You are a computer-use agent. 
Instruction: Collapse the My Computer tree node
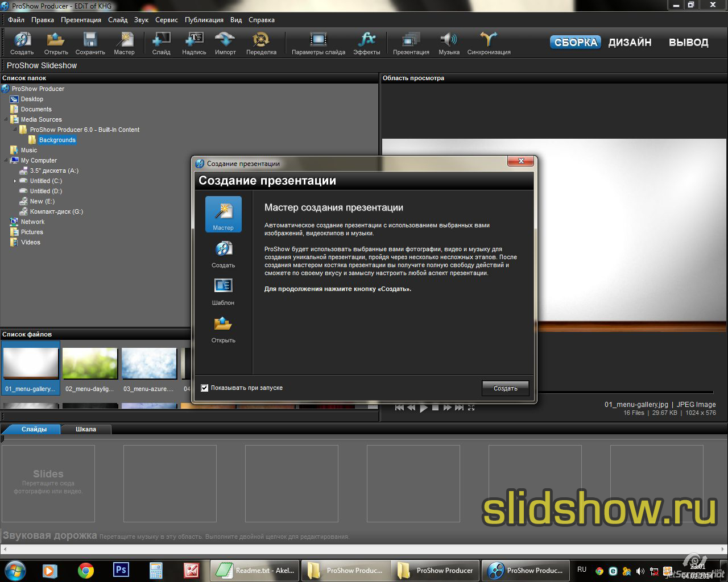(x=6, y=160)
